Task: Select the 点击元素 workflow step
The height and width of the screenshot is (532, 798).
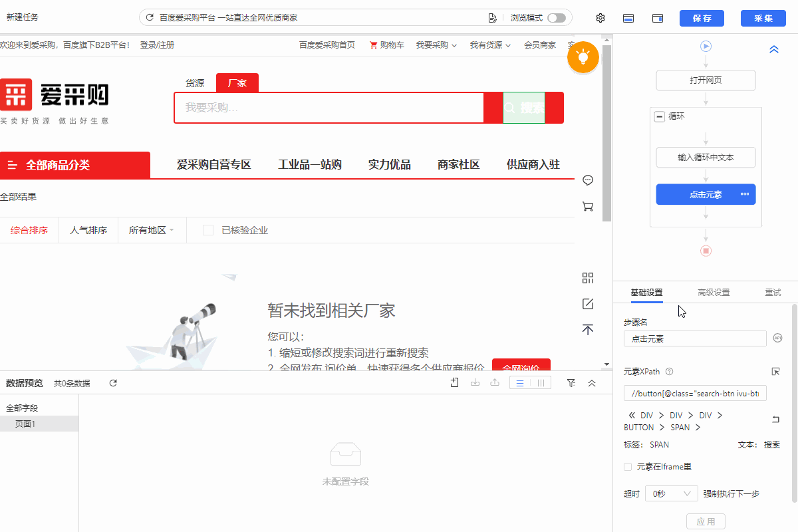Action: (x=706, y=194)
